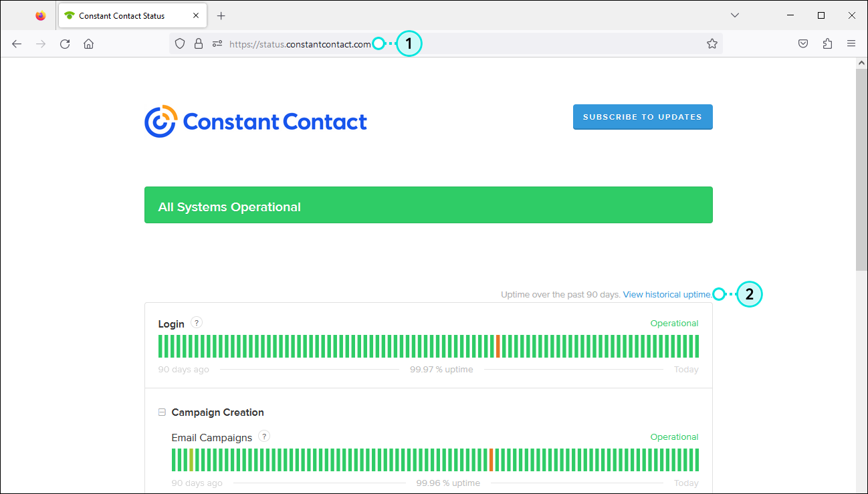Open the site permissions icon
This screenshot has width=868, height=494.
217,43
